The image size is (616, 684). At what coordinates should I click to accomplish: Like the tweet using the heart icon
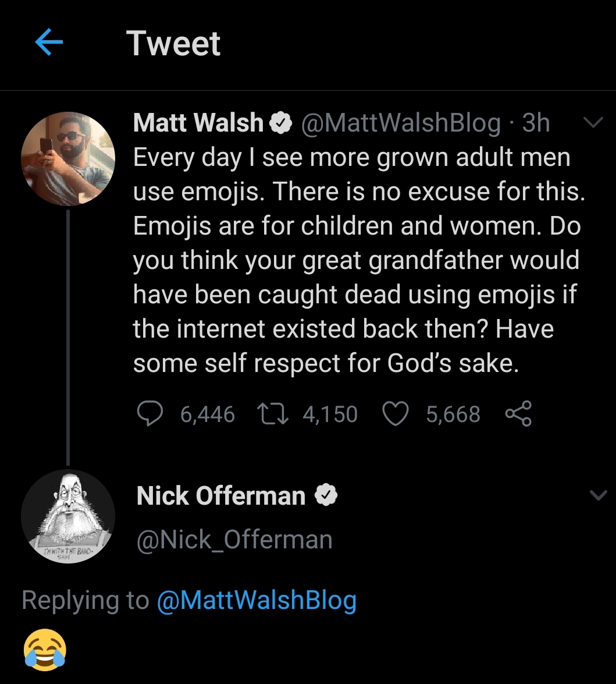(x=395, y=414)
